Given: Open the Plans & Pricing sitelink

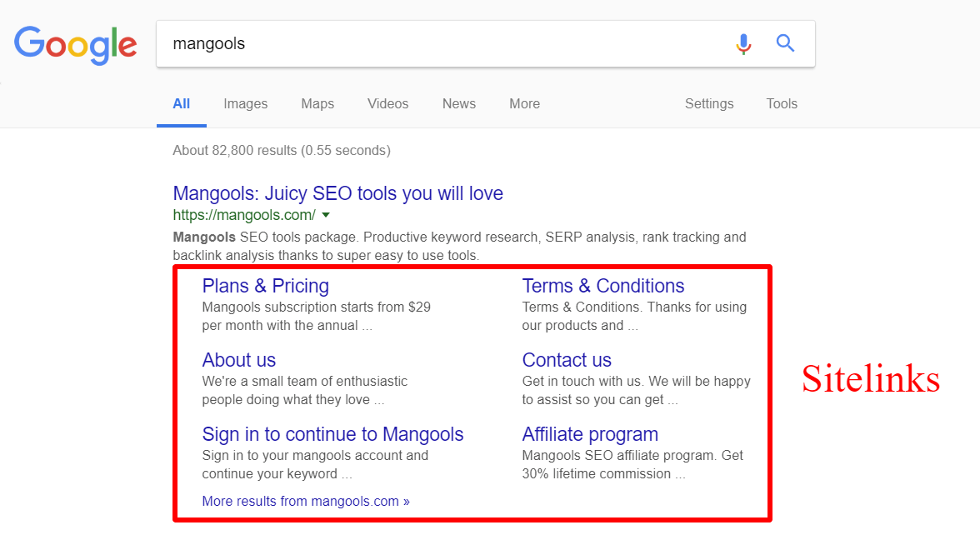Looking at the screenshot, I should click(265, 287).
